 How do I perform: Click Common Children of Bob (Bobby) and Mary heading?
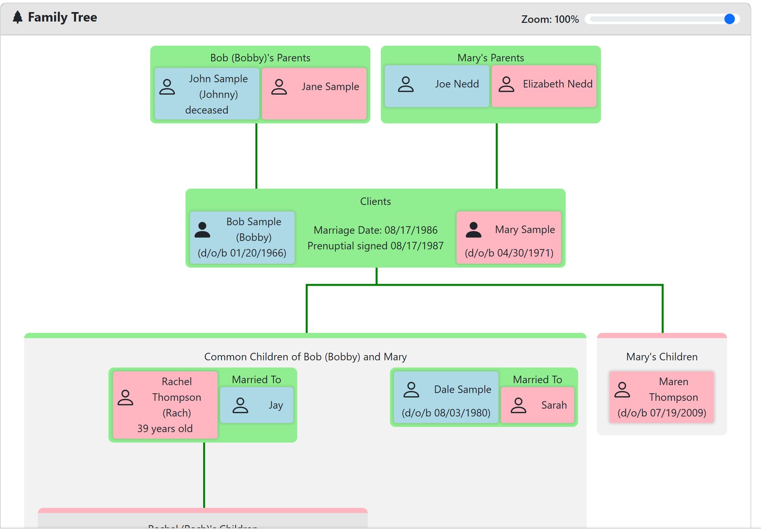305,357
